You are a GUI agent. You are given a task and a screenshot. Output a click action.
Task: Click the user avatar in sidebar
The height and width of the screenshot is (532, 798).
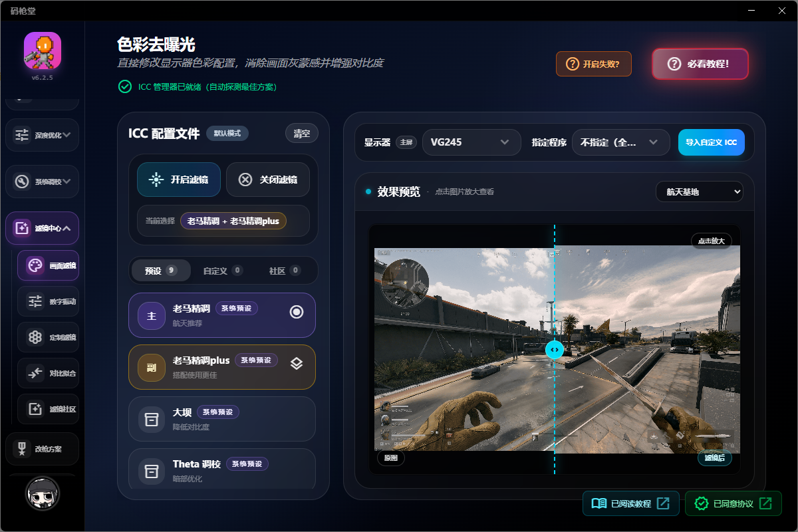[x=43, y=493]
